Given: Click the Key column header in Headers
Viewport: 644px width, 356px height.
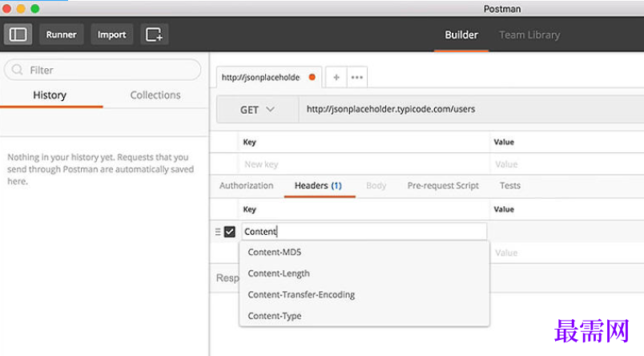Looking at the screenshot, I should click(249, 209).
